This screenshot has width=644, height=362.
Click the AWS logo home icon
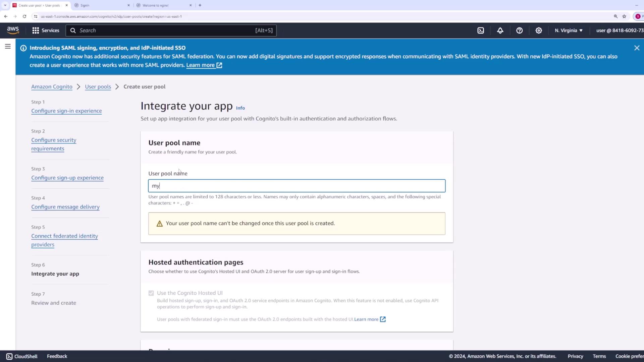pos(13,30)
